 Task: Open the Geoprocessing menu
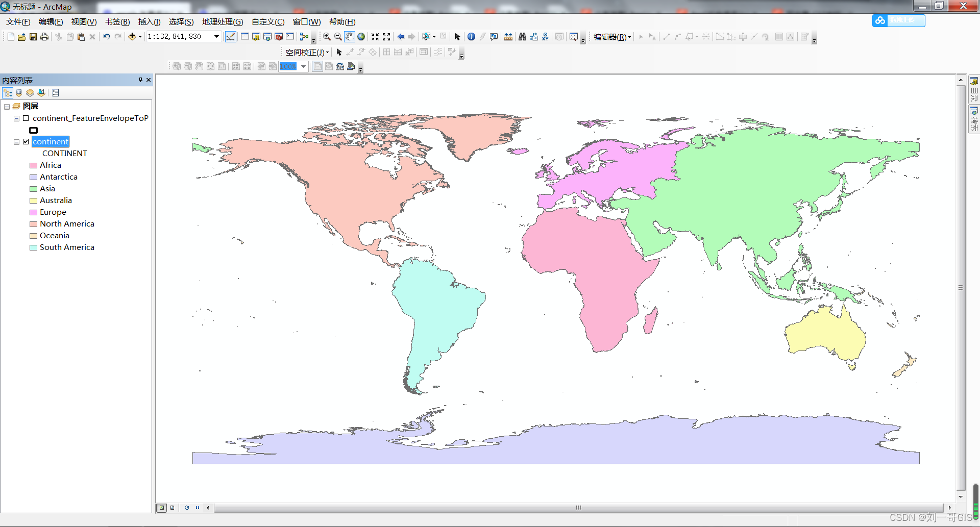coord(223,22)
